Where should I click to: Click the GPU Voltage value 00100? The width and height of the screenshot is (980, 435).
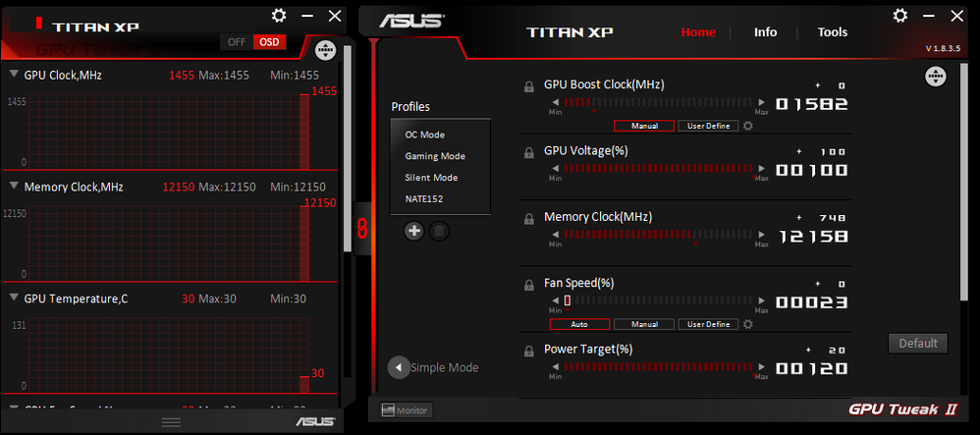click(812, 171)
